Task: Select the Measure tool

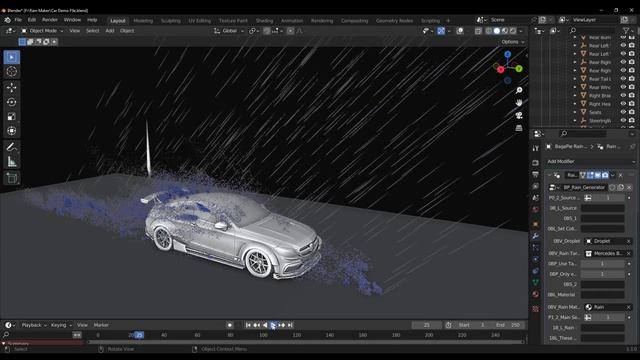Action: (11, 162)
